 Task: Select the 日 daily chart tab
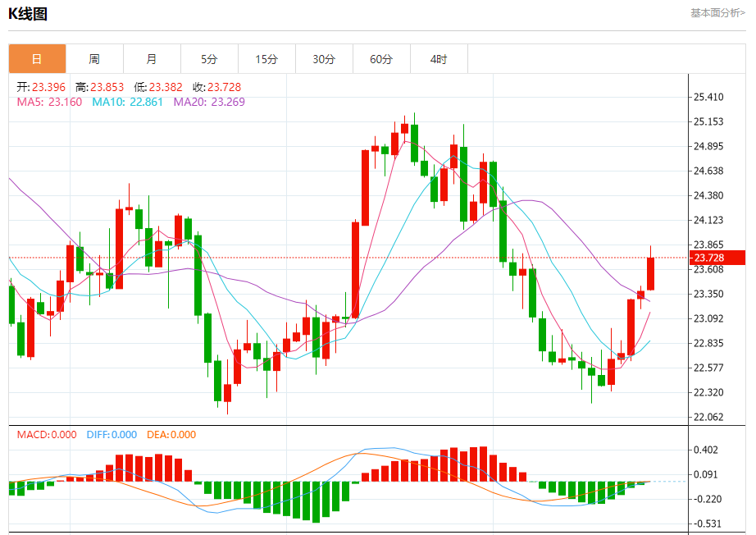pos(37,59)
